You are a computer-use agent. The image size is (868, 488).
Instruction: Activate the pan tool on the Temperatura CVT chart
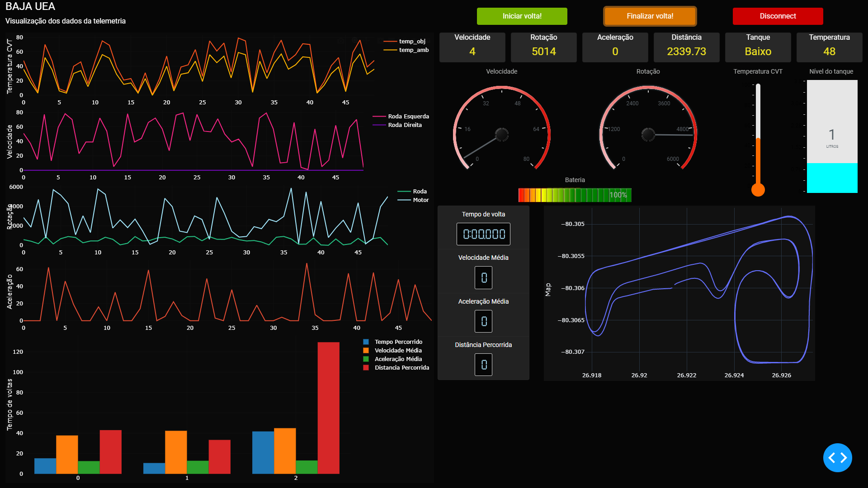point(367,41)
